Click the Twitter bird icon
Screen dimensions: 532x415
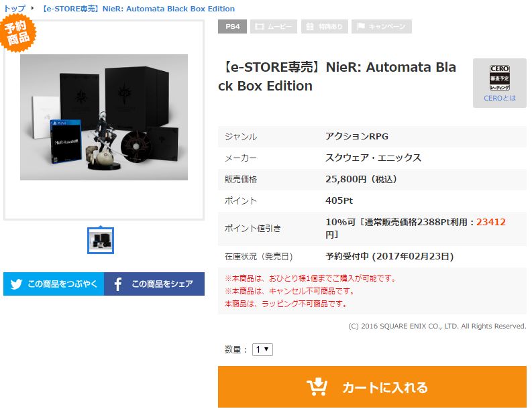click(x=16, y=284)
